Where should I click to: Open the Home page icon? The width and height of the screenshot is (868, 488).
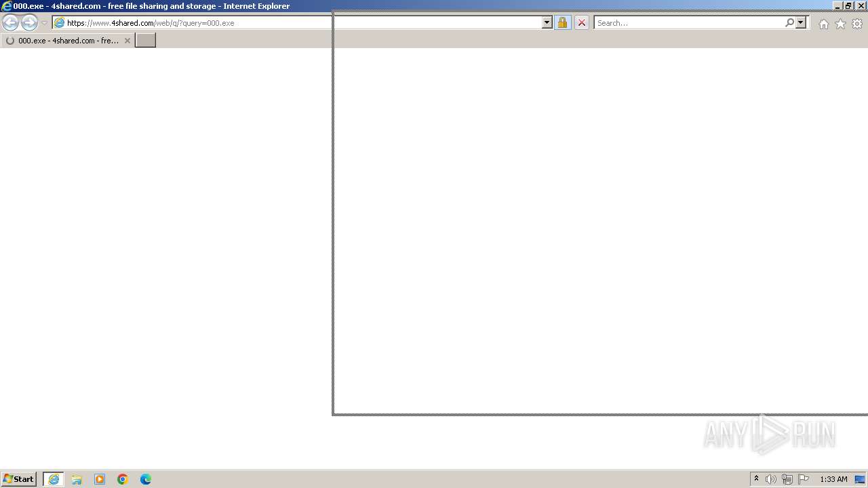pyautogui.click(x=823, y=24)
